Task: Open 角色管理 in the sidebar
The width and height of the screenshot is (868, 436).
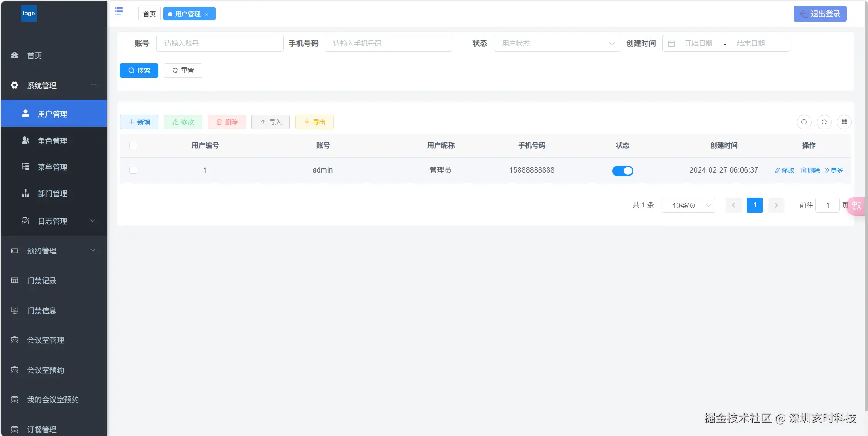Action: 54,141
